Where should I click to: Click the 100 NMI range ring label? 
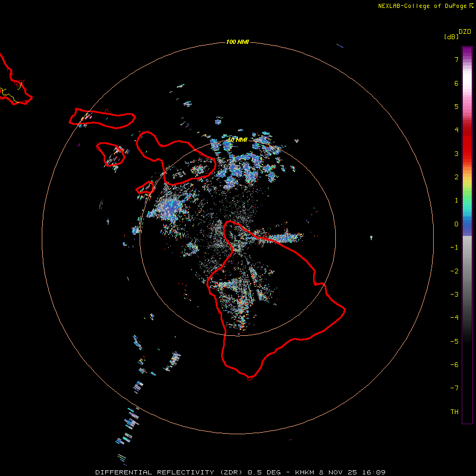[237, 42]
